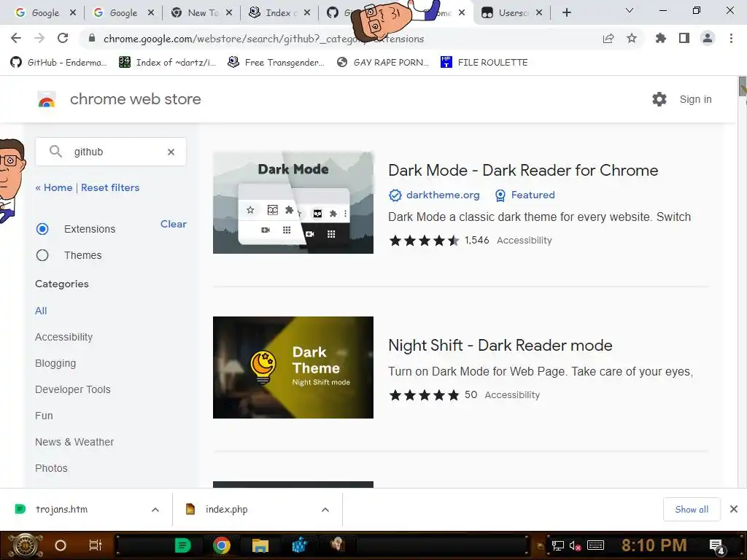Select the Developer Tools category
The image size is (747, 560).
pyautogui.click(x=72, y=389)
